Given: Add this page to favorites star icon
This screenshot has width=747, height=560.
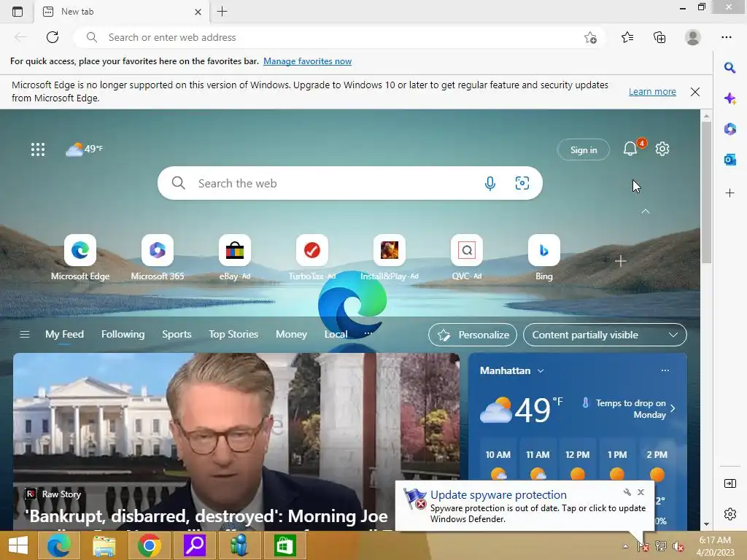Looking at the screenshot, I should [x=590, y=37].
